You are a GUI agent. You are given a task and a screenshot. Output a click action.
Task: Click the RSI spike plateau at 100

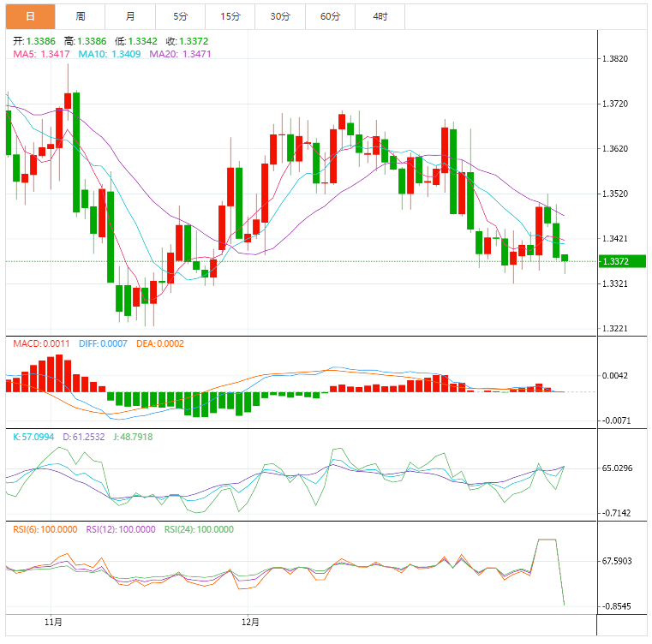point(547,540)
